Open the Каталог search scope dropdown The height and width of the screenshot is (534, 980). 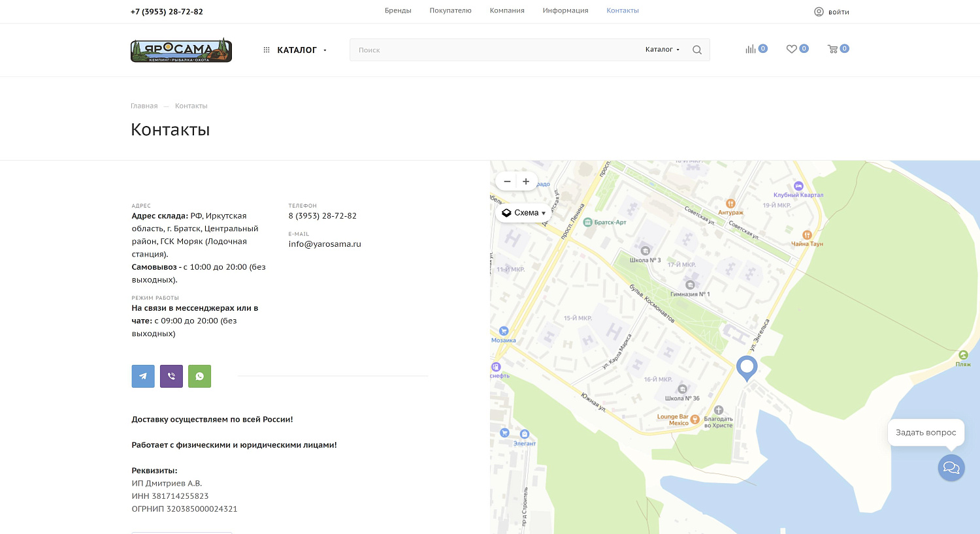click(x=662, y=50)
